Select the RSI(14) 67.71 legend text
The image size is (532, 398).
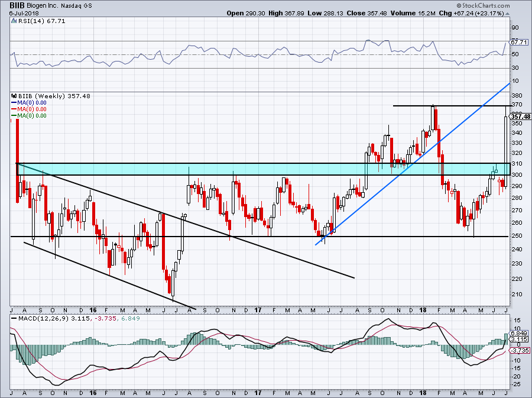(41, 21)
